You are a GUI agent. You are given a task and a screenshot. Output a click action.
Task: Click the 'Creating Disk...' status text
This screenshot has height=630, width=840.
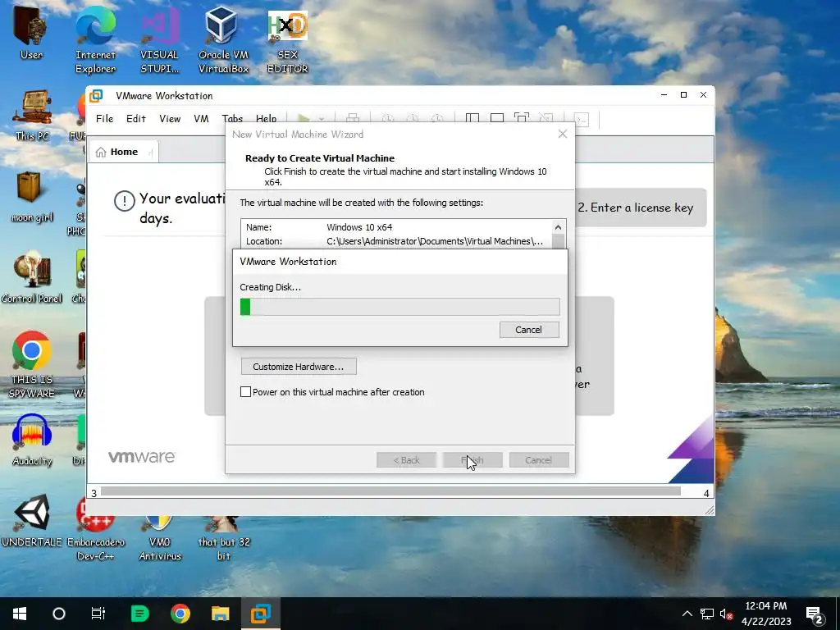click(x=271, y=287)
